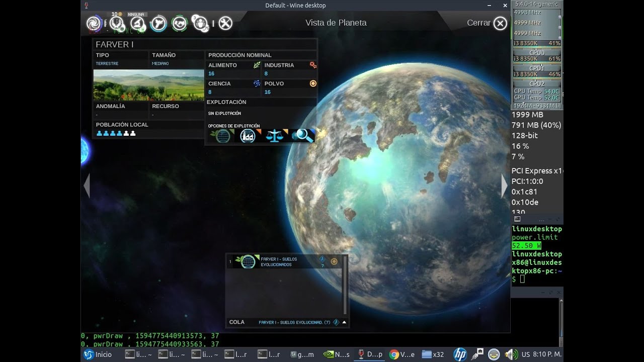Click the construction queue scrollbar
Viewport: 644px width, 362px height.
coord(345,286)
